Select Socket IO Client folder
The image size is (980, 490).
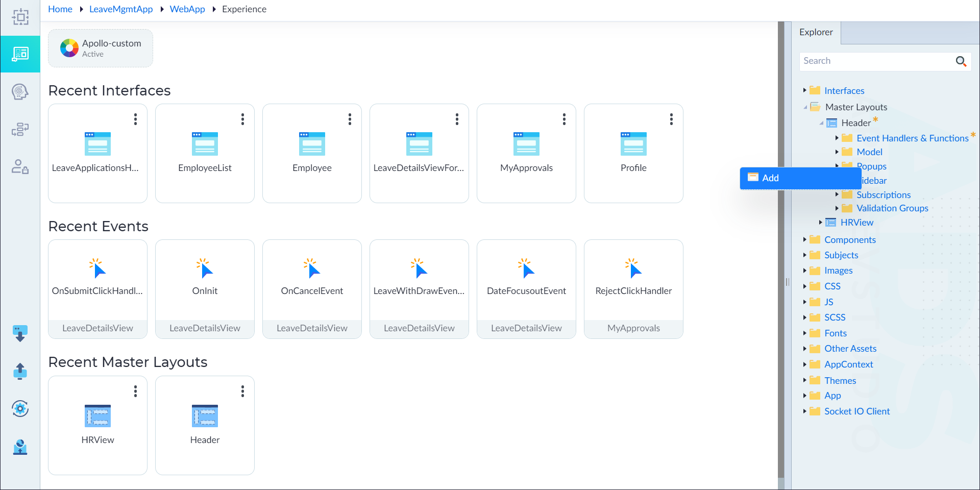tap(857, 411)
